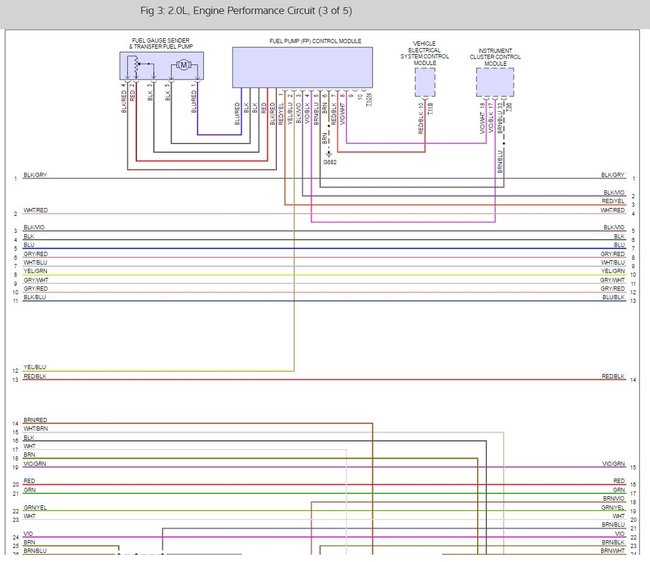Click the 'BLK 5' sender pin label

(x=167, y=92)
